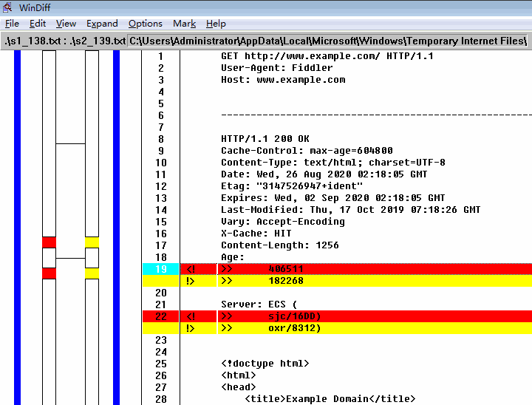Select the Host: www.example.com line
This screenshot has height=405, width=532.
click(x=283, y=80)
